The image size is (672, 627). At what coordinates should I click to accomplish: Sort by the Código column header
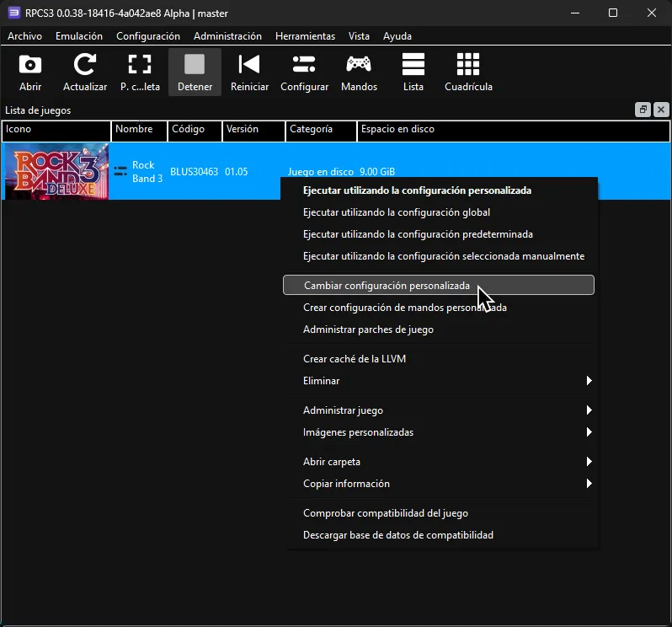point(195,131)
